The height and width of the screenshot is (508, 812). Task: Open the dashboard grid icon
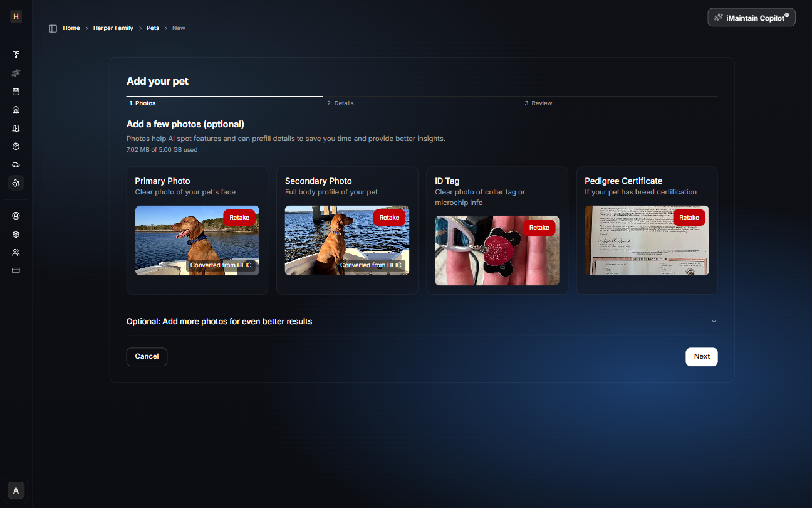tap(16, 55)
